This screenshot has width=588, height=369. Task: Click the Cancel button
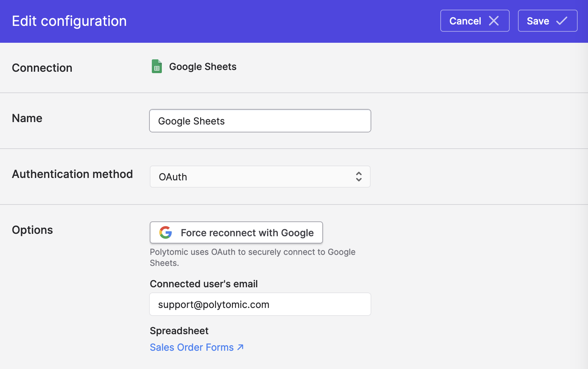[x=475, y=21]
